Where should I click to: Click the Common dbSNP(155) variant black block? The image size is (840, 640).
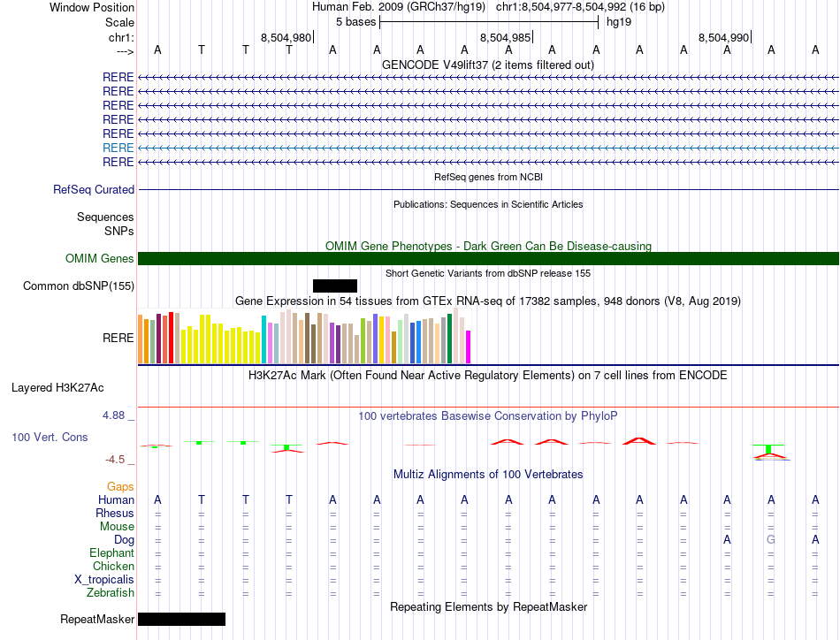click(335, 286)
